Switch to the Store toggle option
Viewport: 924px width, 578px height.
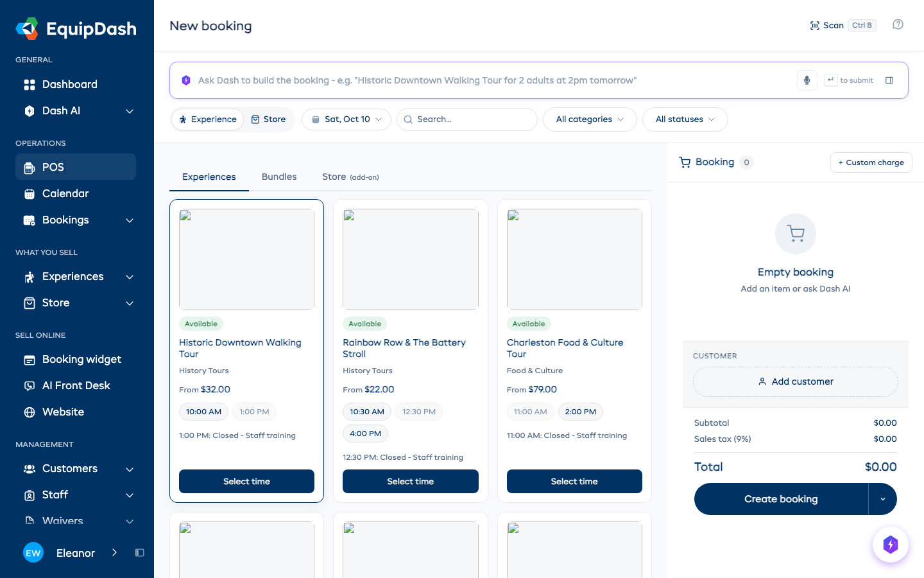[268, 119]
